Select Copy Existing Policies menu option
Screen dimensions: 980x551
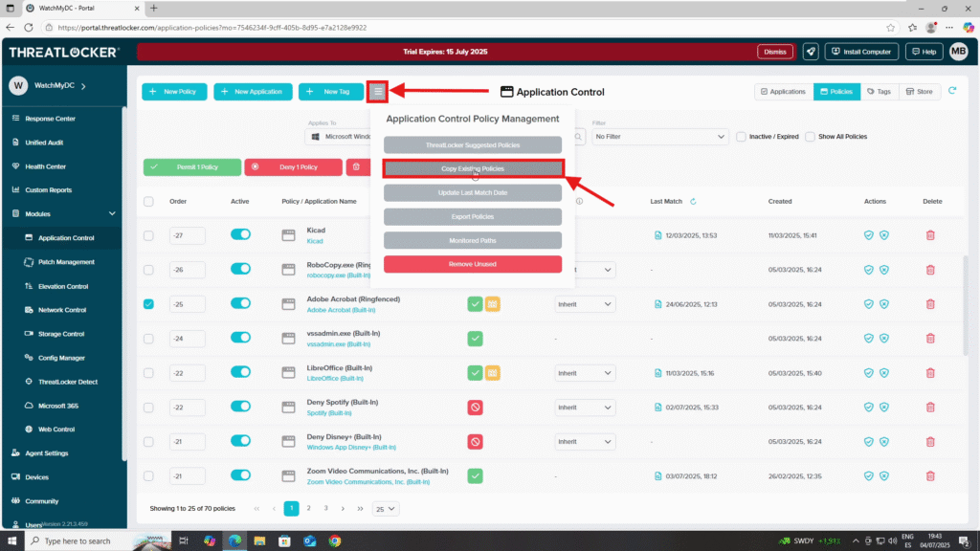473,168
